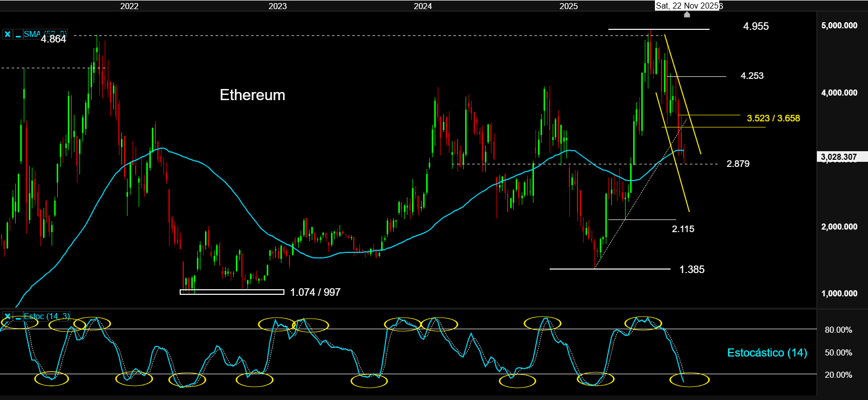
Task: Click the 2.115 price level label
Action: tap(683, 229)
